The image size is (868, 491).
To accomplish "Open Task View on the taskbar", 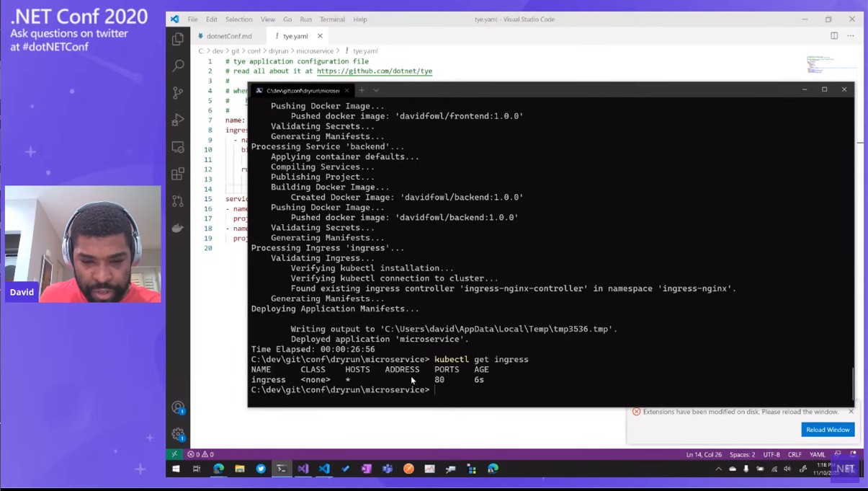I will 197,469.
